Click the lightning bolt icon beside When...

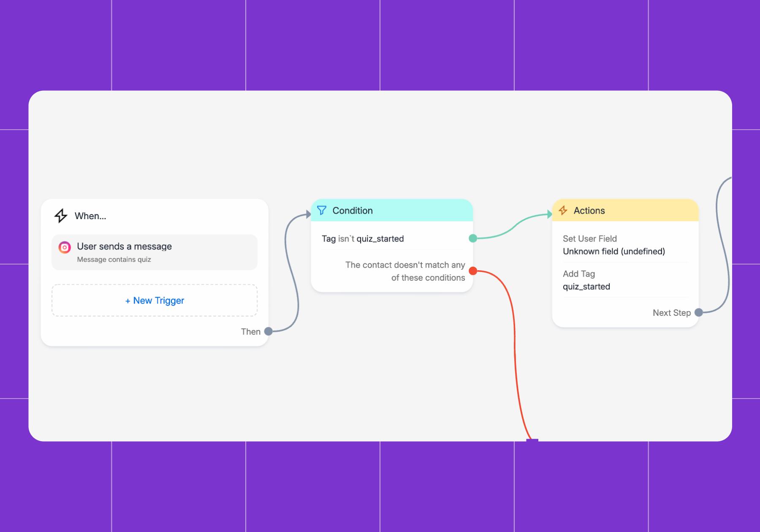point(61,216)
